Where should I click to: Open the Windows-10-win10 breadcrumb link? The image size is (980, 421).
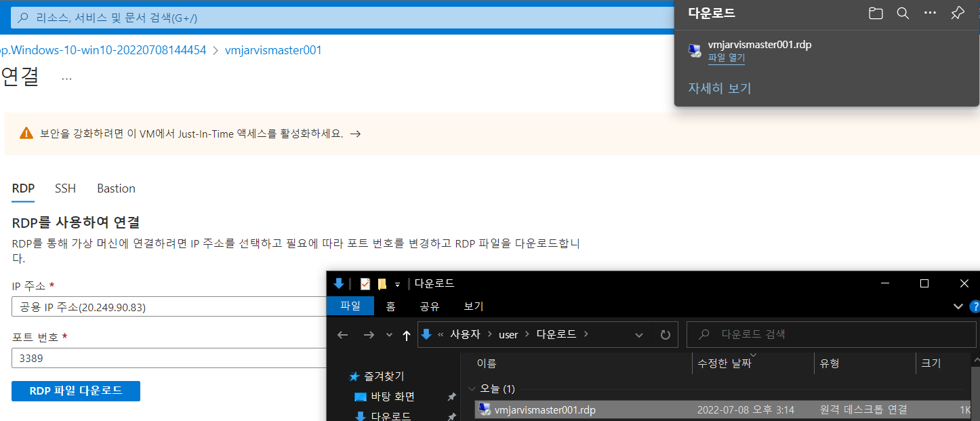103,50
